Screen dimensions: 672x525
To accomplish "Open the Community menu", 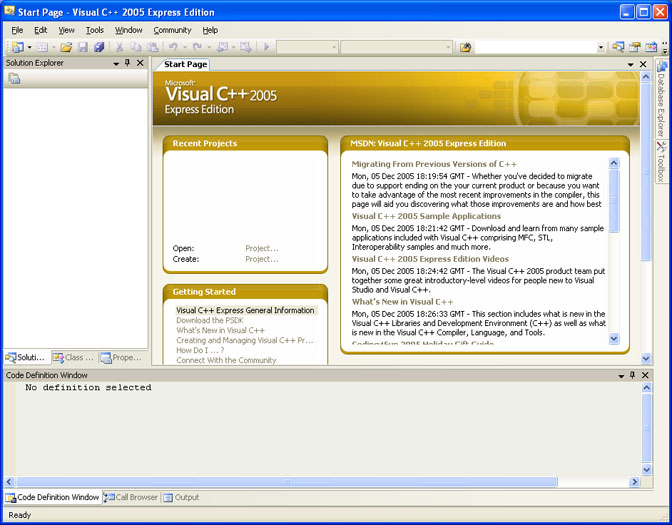I will [172, 30].
